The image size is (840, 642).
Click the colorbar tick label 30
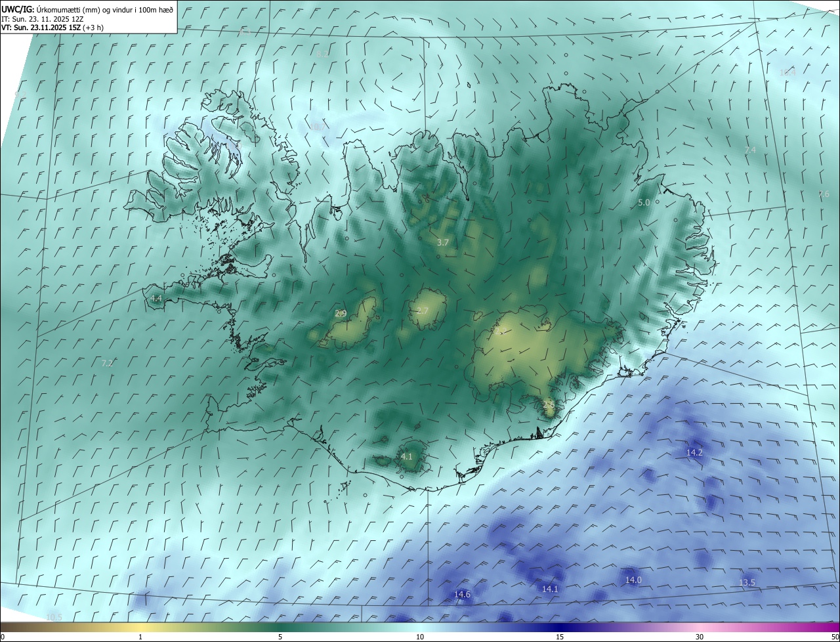coord(700,637)
